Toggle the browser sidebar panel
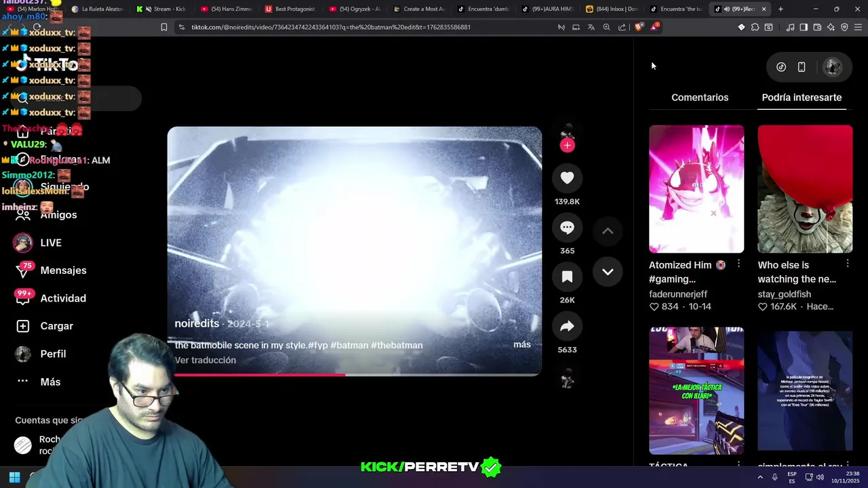The height and width of the screenshot is (488, 868). pyautogui.click(x=804, y=27)
